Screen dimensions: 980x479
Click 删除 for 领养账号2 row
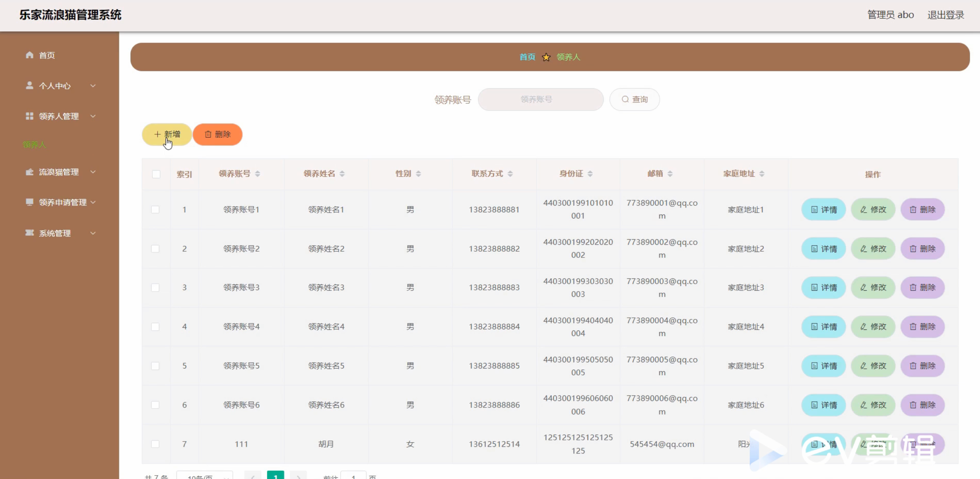[922, 249]
